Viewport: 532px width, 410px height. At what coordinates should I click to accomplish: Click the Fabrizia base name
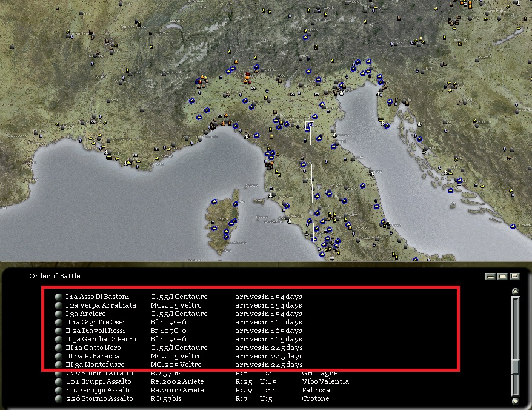[316, 390]
